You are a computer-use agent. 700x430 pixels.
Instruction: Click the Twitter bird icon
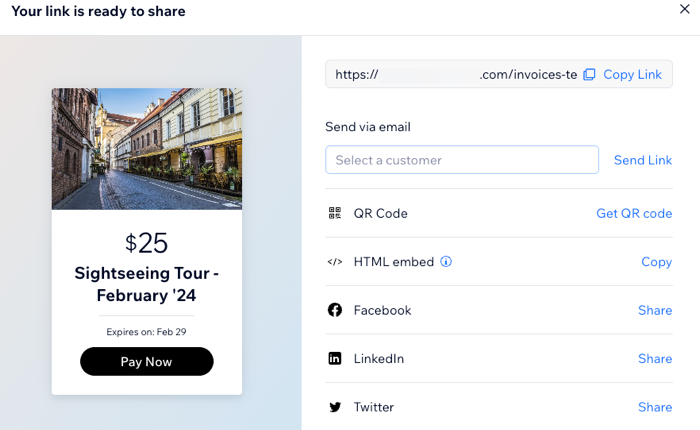(335, 407)
